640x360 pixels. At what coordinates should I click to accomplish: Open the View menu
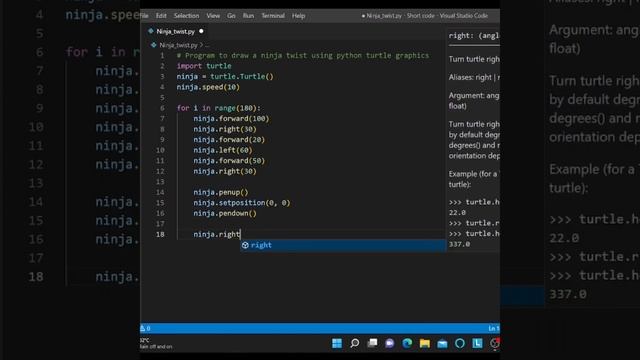(x=213, y=16)
